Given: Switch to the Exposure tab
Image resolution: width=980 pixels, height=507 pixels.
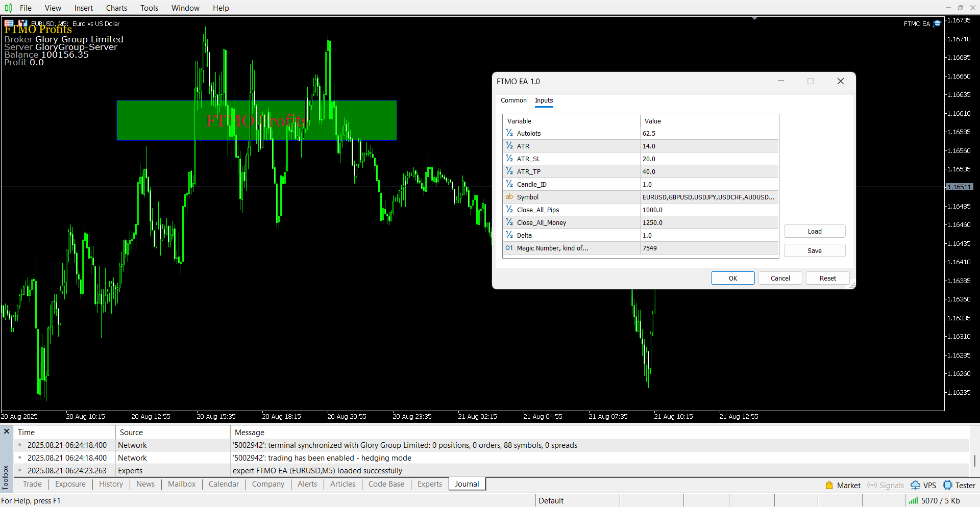Looking at the screenshot, I should [70, 484].
